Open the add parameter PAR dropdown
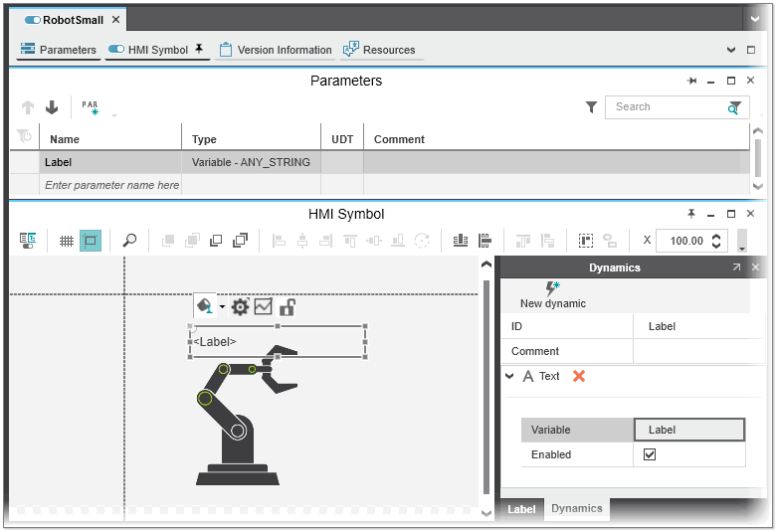 pos(114,114)
